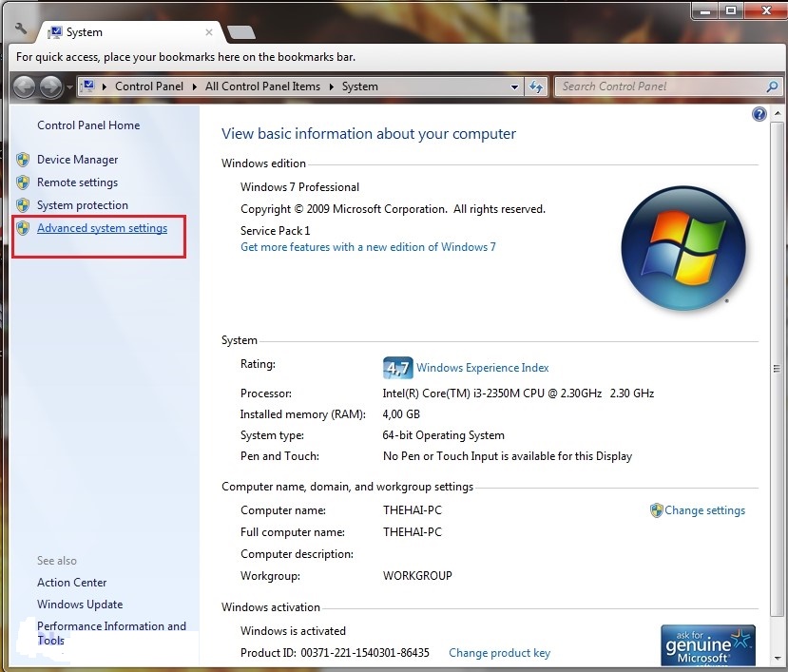Open the Change product key link
Image resolution: width=788 pixels, height=672 pixels.
[499, 653]
